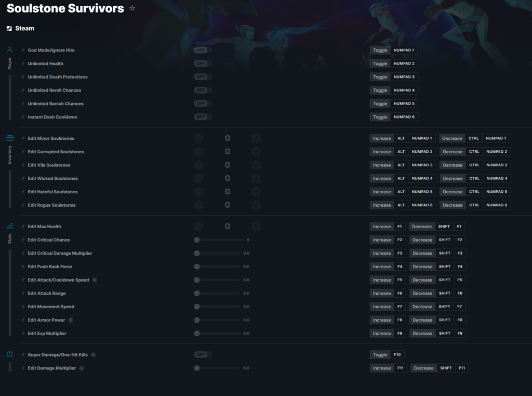532x396 pixels.
Task: Click the Edit Attack Range slider handle
Action: 197,293
